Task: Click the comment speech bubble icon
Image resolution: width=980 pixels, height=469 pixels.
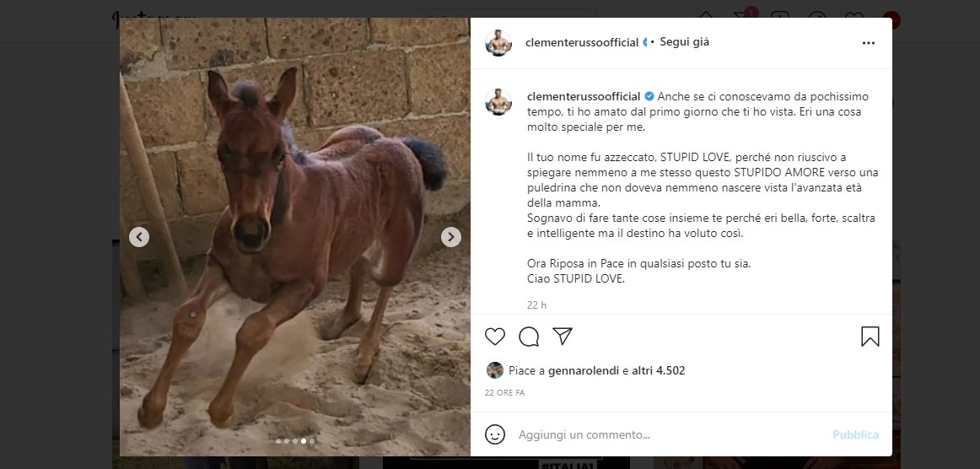Action: click(529, 337)
